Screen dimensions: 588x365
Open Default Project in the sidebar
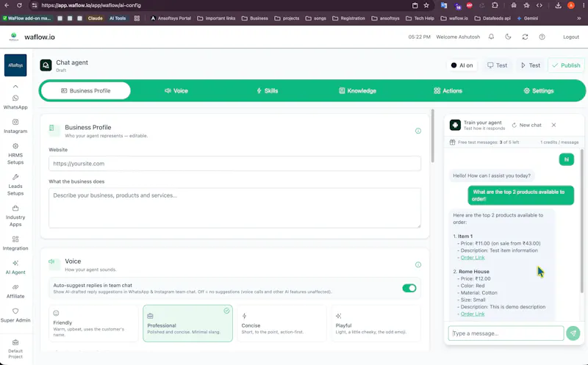click(15, 349)
